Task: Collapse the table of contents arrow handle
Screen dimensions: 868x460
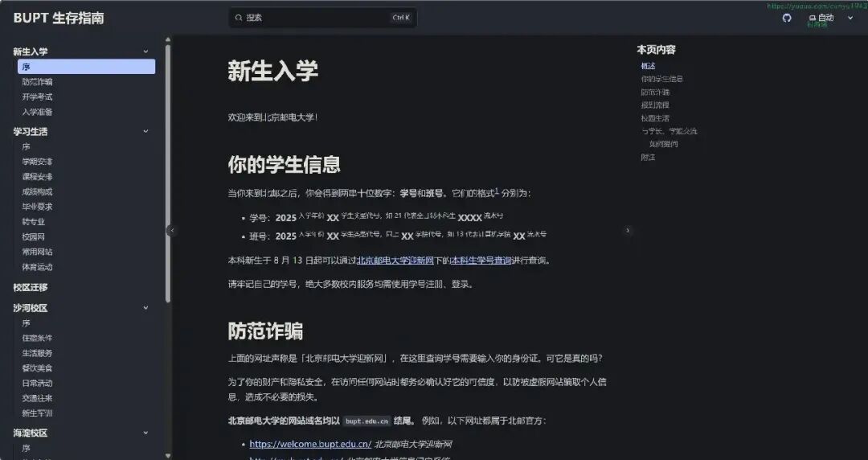Action: pos(628,231)
